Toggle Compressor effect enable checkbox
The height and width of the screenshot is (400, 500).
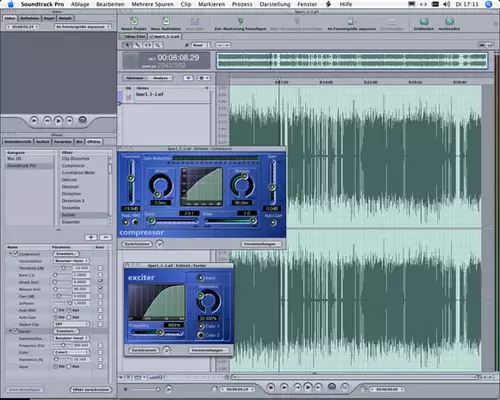coord(16,254)
